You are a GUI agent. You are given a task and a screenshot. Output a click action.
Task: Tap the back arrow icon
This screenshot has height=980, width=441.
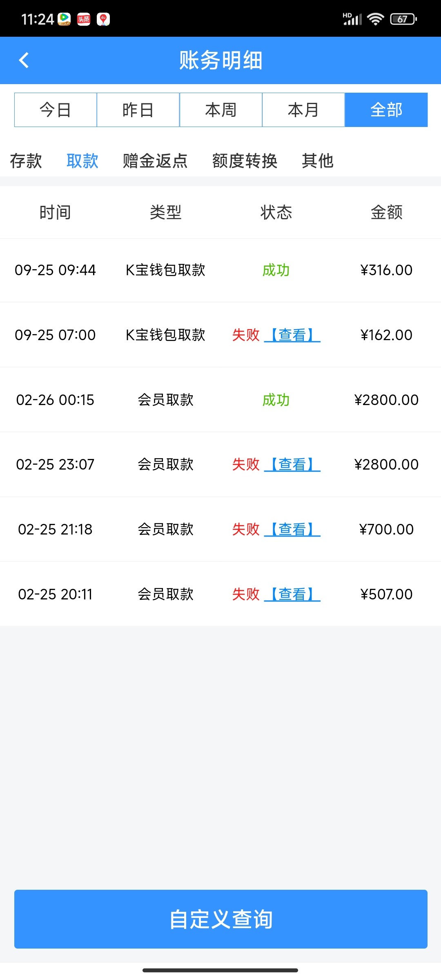24,60
